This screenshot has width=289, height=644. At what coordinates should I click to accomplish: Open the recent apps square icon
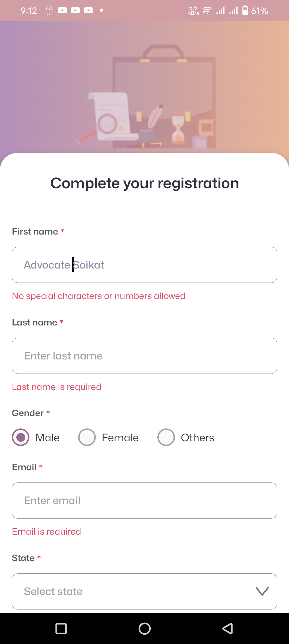[61, 628]
